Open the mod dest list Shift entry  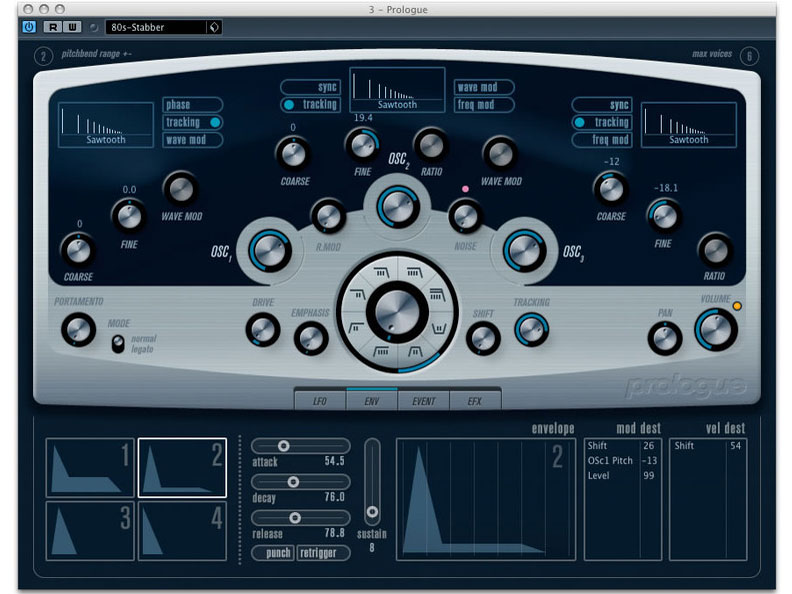point(622,446)
